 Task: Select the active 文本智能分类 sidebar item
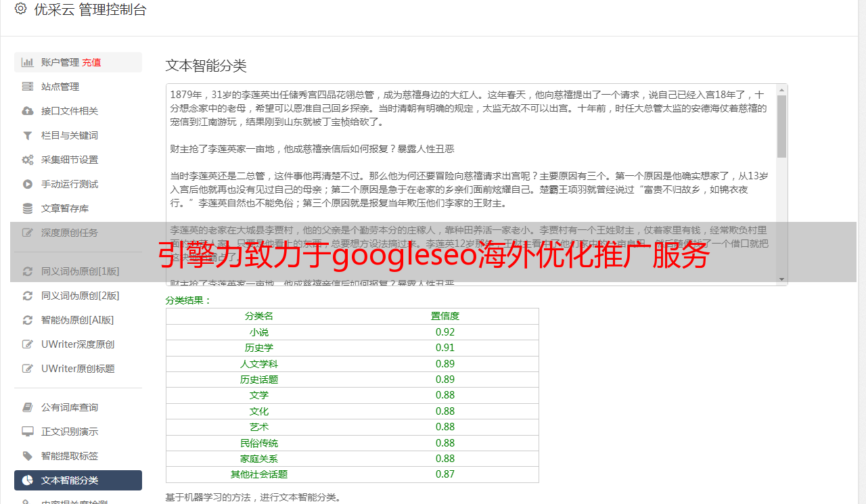(78, 480)
